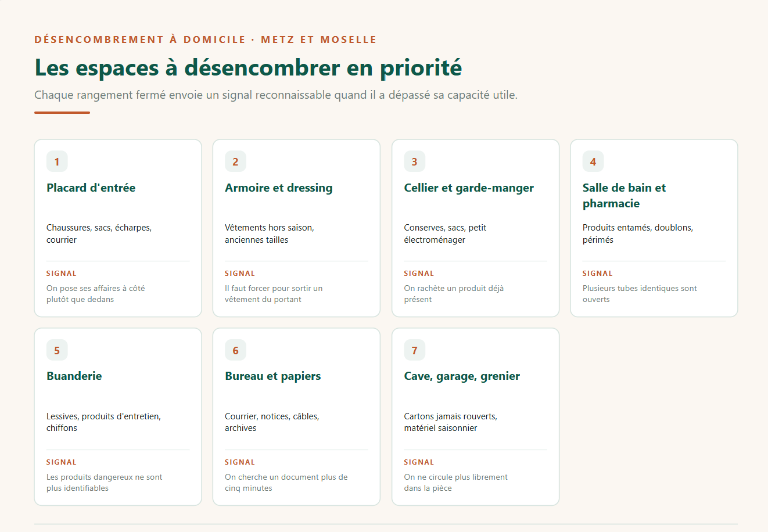The image size is (768, 532).
Task: Select the text 'Vêtements hors saison, anciennes tailles'
Action: tap(270, 233)
